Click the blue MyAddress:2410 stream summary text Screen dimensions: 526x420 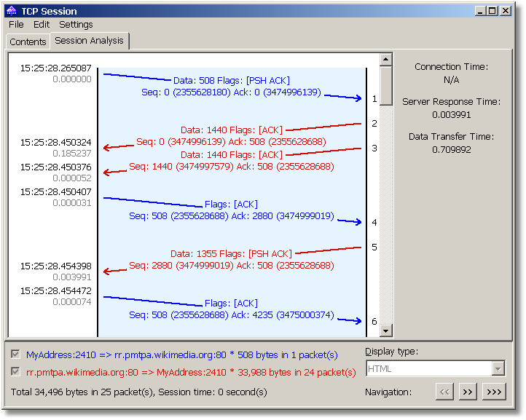[182, 355]
